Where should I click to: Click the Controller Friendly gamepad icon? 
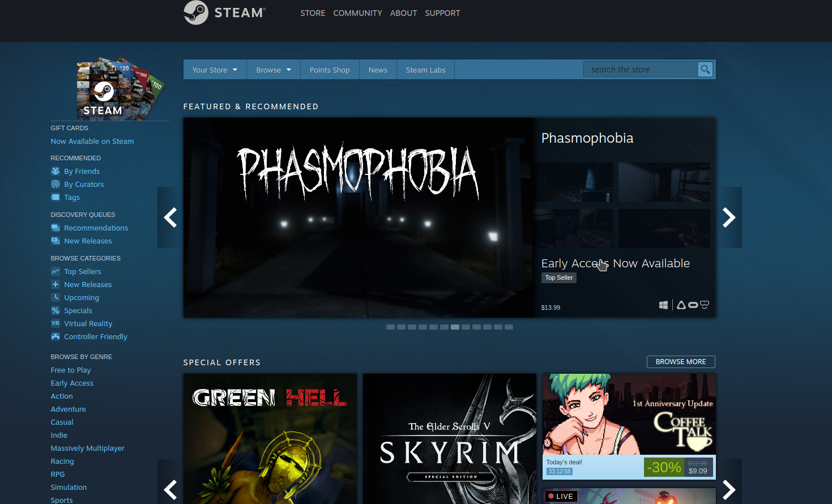56,336
